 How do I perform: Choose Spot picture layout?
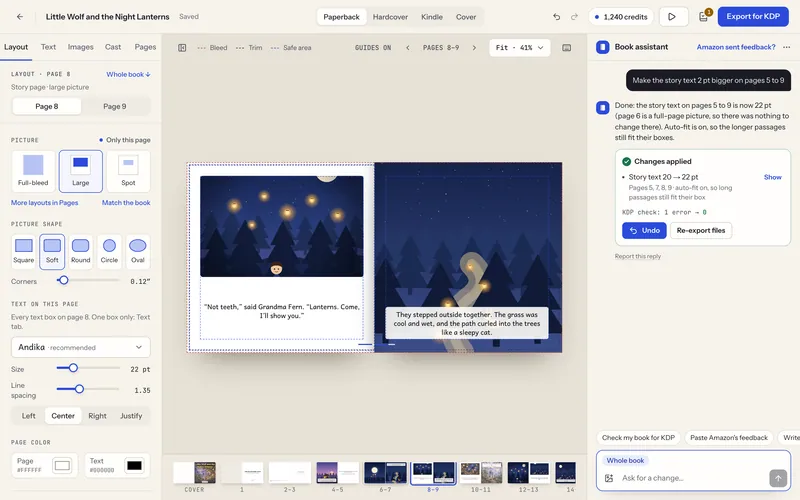pyautogui.click(x=128, y=170)
